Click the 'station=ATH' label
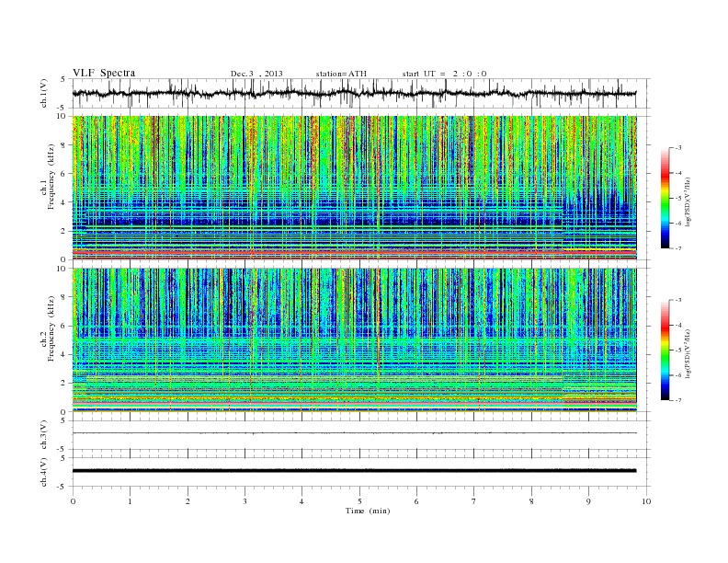The image size is (728, 563). tap(341, 74)
